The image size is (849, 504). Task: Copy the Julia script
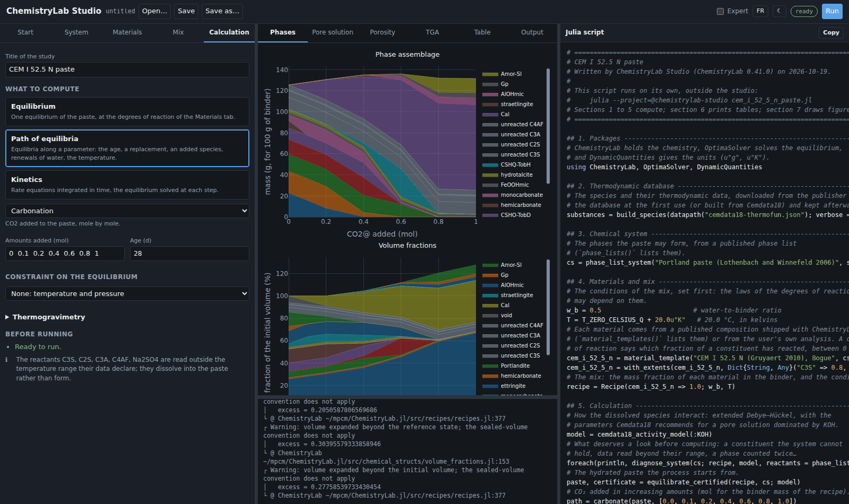[x=831, y=32]
